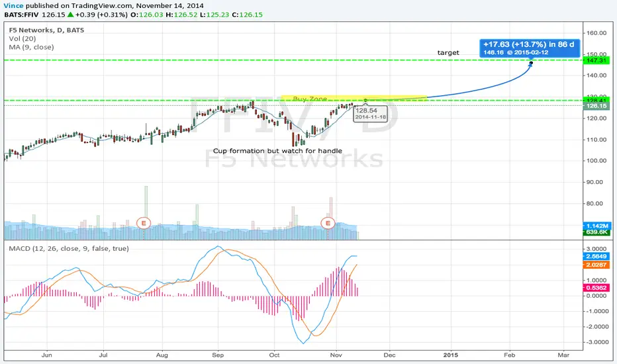Click the end dot of forecast arrow
The image size is (617, 364).
point(531,63)
